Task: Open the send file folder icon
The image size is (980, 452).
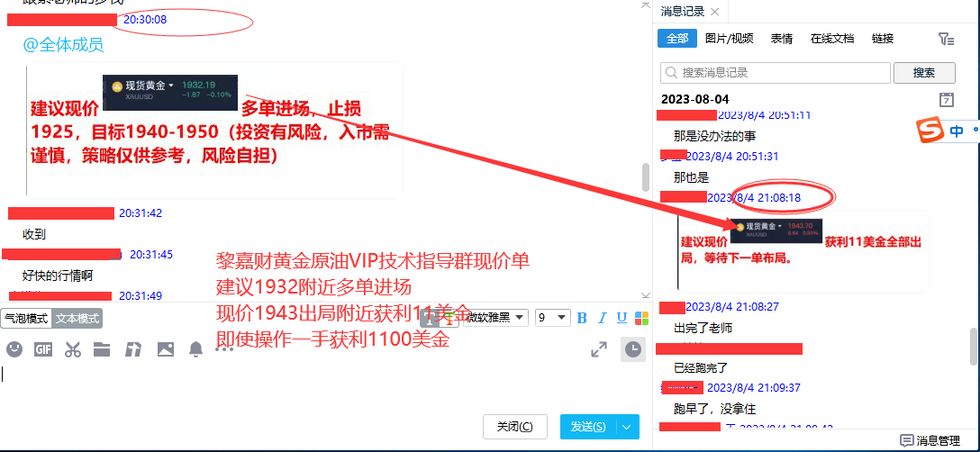Action: (x=102, y=349)
